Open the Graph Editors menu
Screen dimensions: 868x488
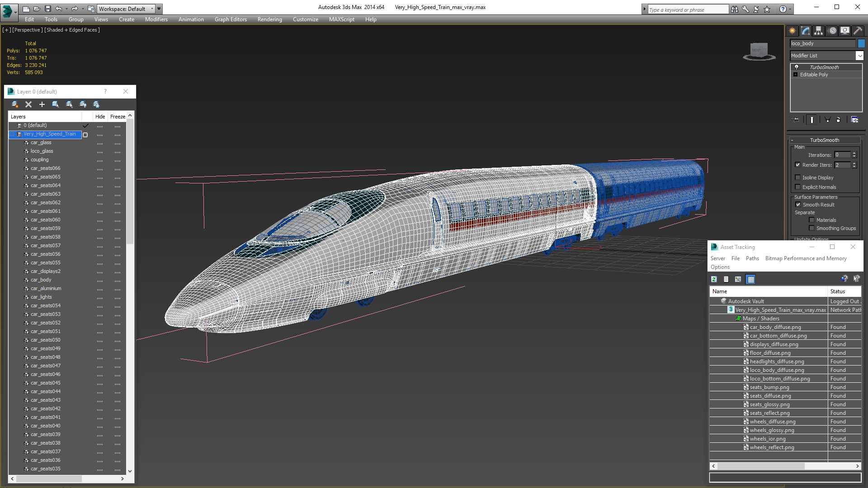point(231,19)
